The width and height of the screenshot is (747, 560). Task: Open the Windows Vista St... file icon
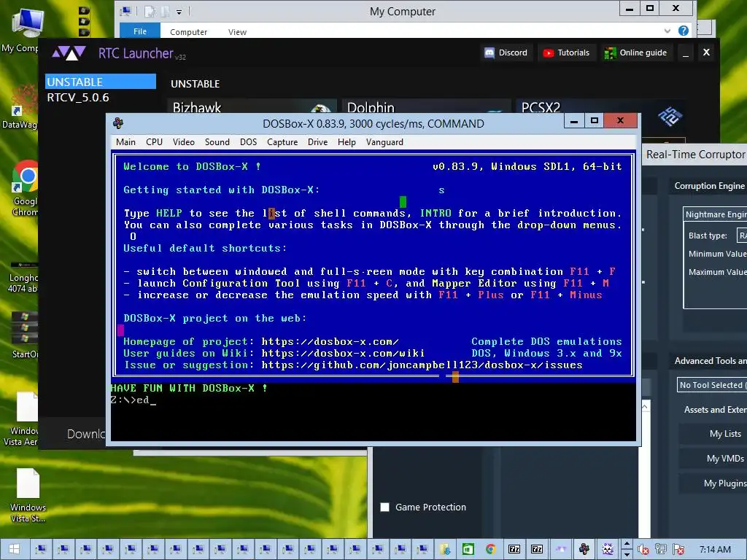click(x=28, y=495)
